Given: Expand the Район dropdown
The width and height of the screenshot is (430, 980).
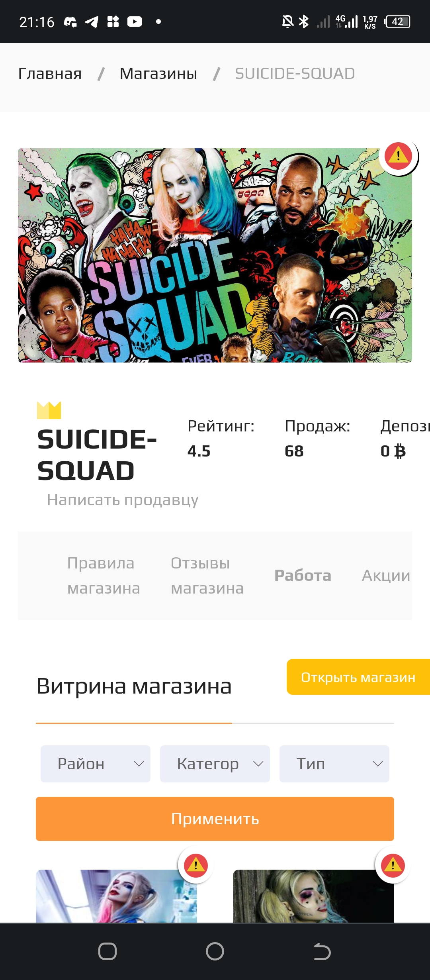Looking at the screenshot, I should (96, 764).
